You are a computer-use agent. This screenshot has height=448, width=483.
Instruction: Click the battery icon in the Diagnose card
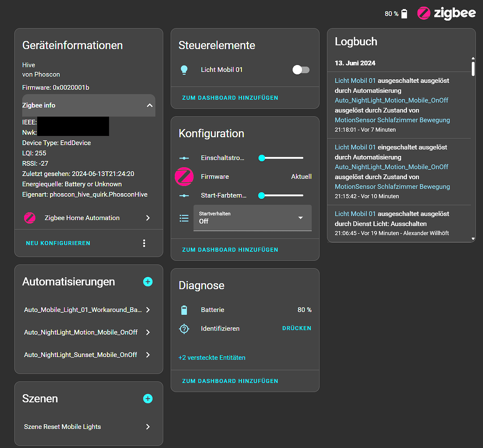pyautogui.click(x=184, y=310)
